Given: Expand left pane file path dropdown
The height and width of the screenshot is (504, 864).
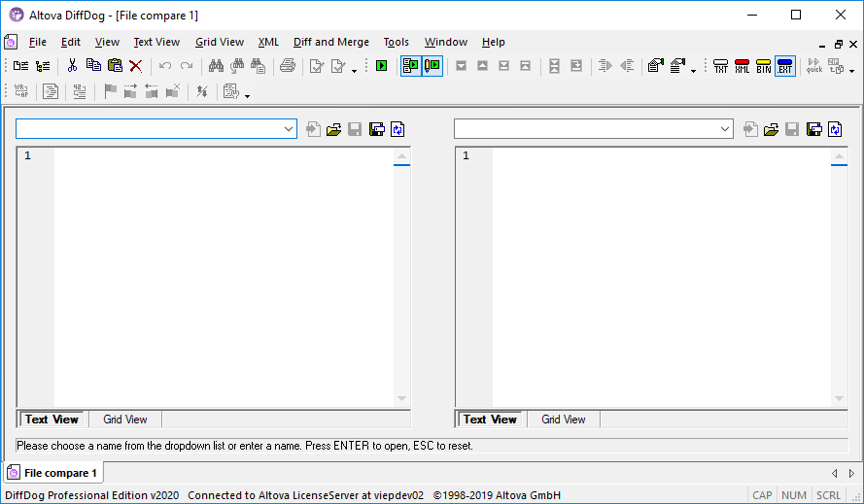Looking at the screenshot, I should 289,129.
